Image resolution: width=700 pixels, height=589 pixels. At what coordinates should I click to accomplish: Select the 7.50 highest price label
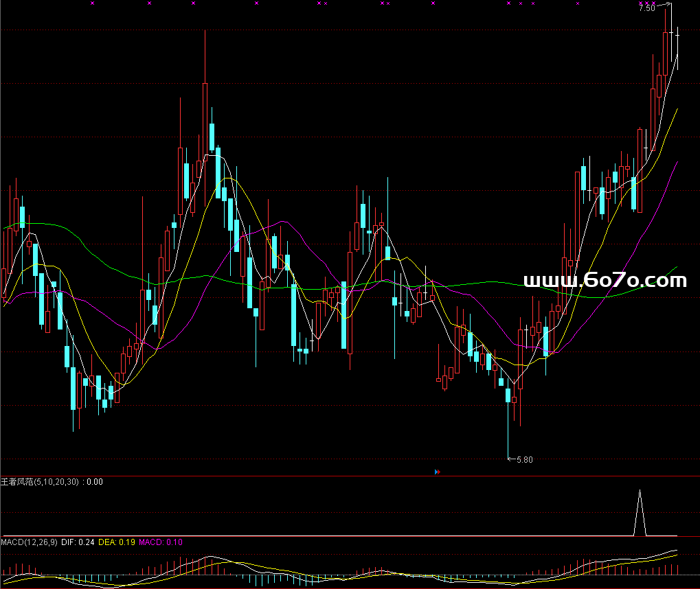(x=646, y=9)
